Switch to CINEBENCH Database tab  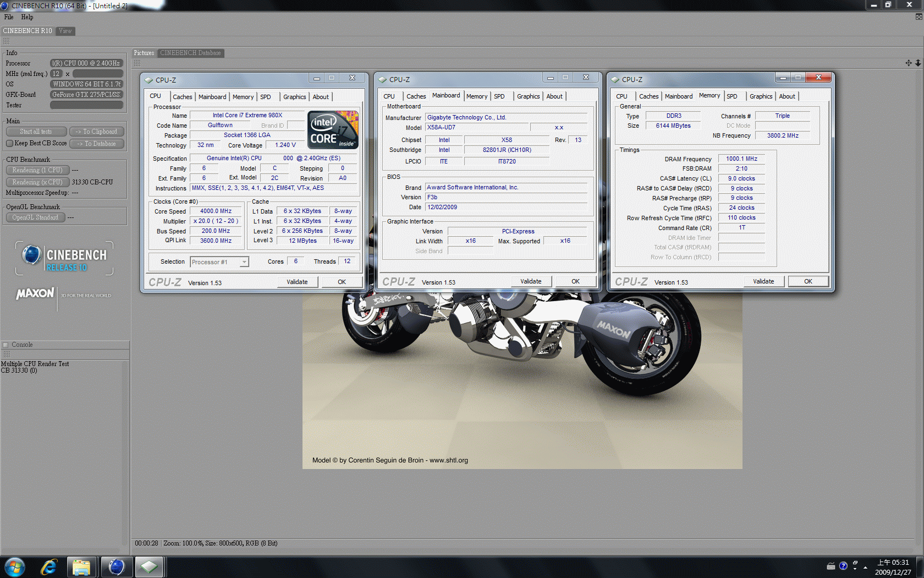(190, 53)
